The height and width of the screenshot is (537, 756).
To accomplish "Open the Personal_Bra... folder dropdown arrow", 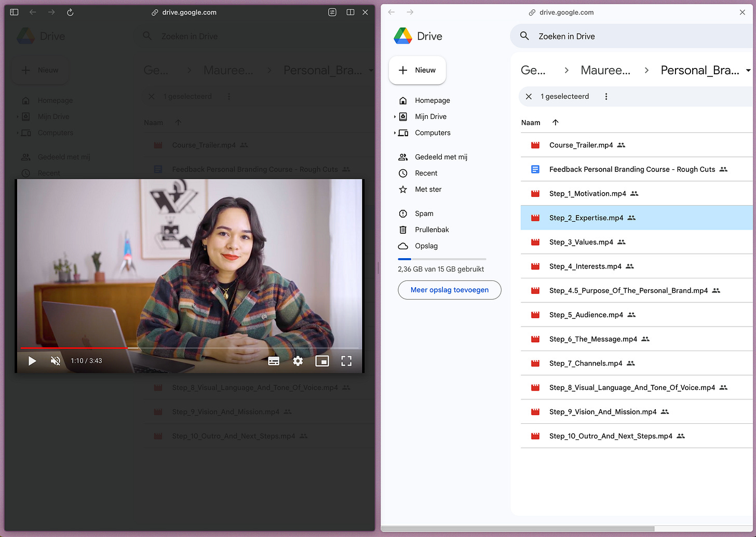I will tap(748, 70).
